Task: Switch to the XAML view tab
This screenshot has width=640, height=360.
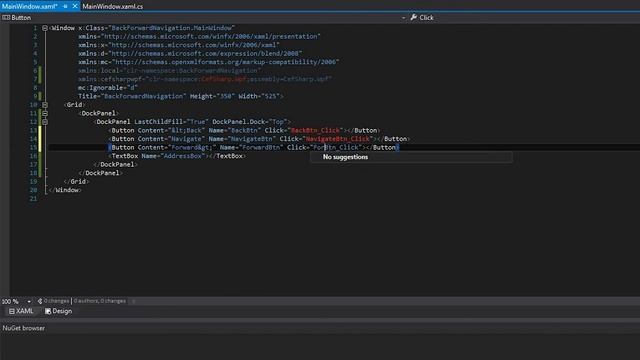Action: coord(21,311)
